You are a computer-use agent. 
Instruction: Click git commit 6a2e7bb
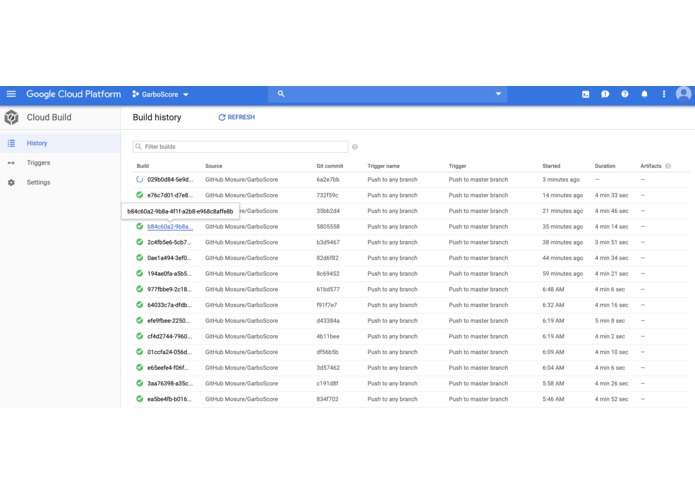[x=328, y=179]
